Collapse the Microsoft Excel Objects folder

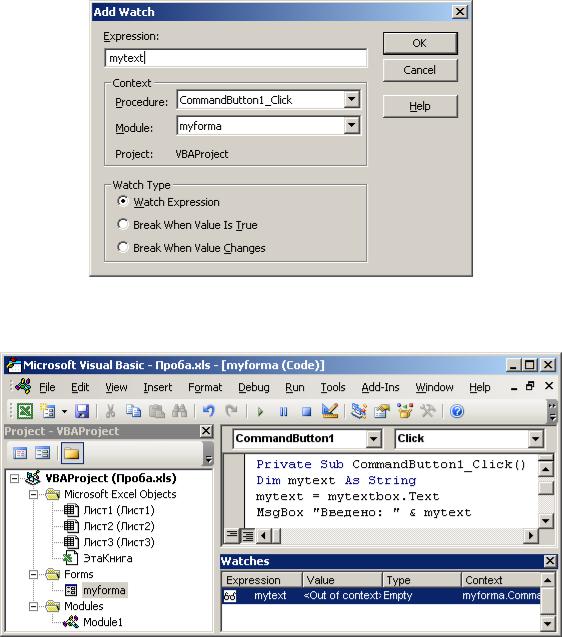(34, 494)
